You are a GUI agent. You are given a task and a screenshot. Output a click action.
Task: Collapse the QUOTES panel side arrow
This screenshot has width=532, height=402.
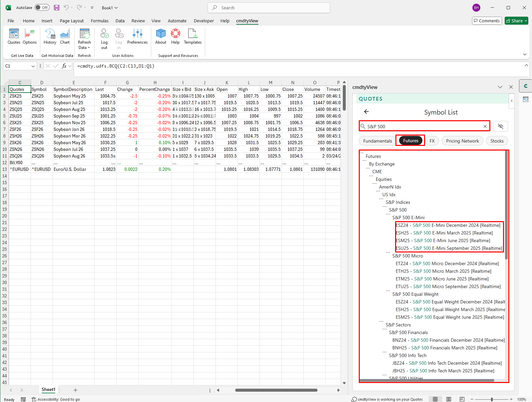tap(512, 101)
